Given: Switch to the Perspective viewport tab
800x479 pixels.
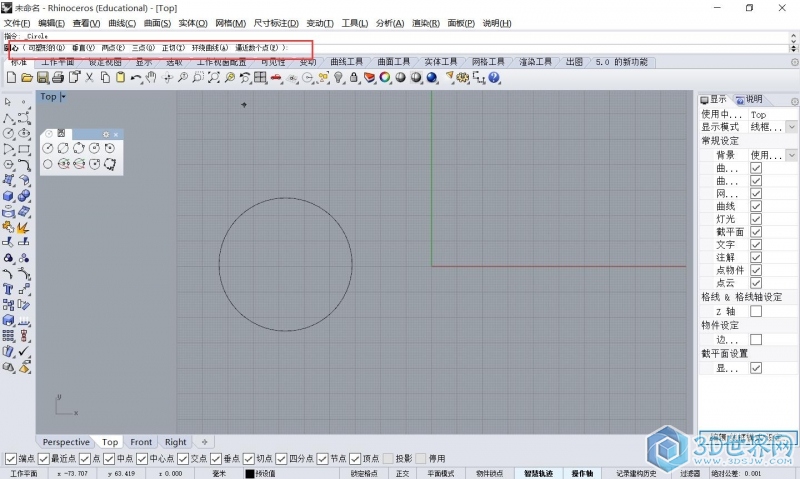Looking at the screenshot, I should pyautogui.click(x=66, y=442).
